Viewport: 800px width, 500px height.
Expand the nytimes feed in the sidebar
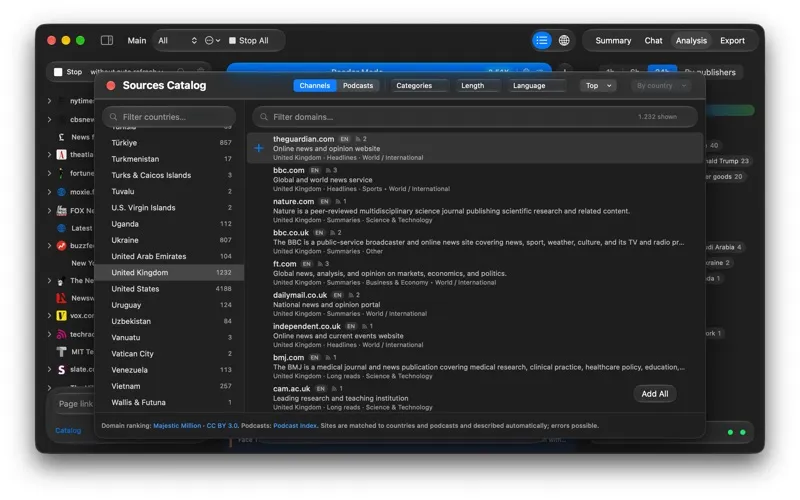(49, 101)
